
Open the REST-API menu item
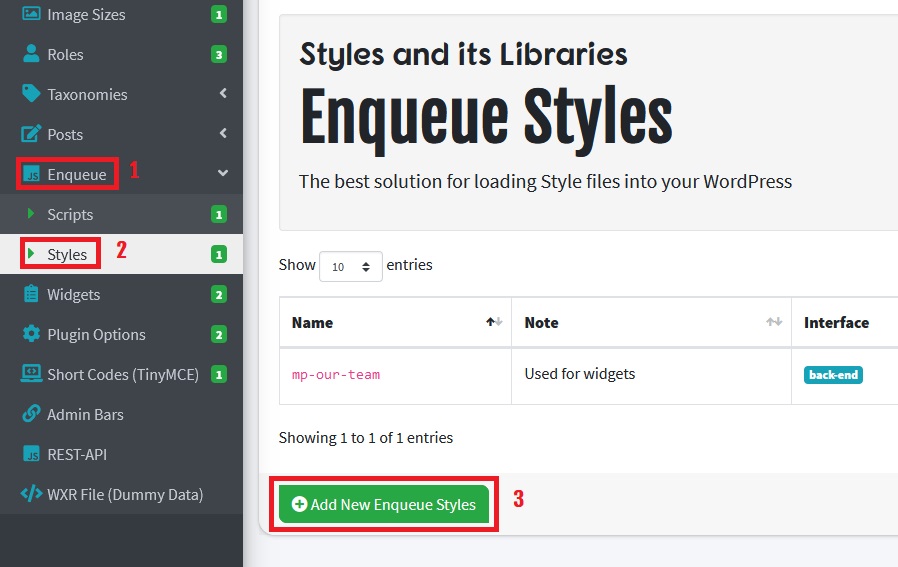[x=77, y=455]
